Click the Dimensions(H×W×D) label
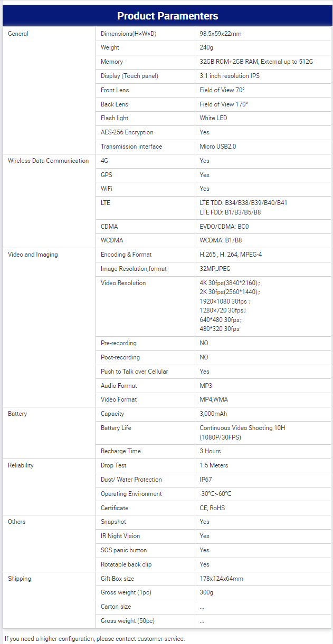 pos(128,34)
